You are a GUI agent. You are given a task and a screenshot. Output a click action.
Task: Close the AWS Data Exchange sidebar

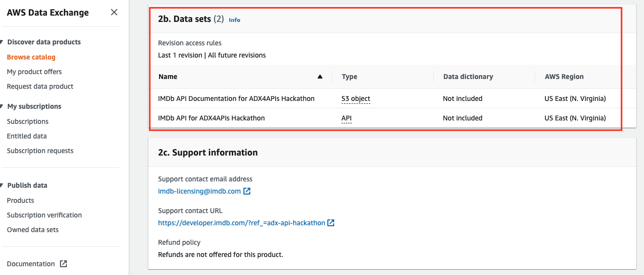(114, 12)
